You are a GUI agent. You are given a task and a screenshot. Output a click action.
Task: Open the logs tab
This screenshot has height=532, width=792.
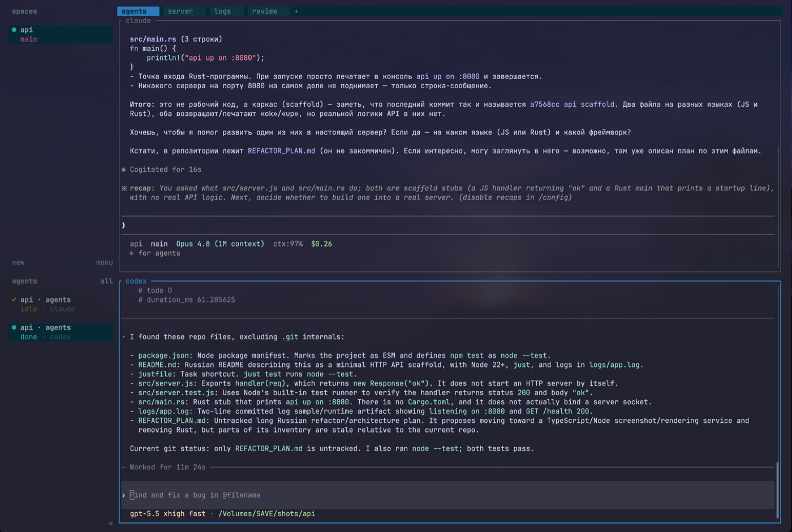click(222, 11)
